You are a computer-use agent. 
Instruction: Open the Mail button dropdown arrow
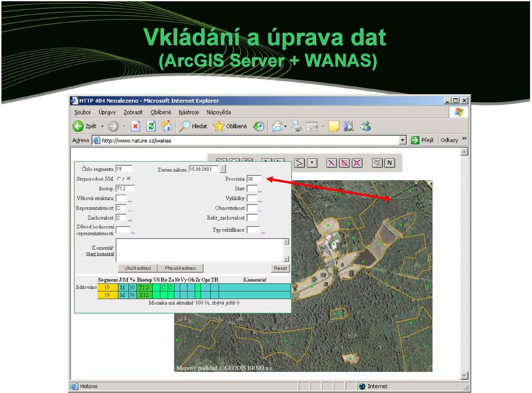coord(285,126)
